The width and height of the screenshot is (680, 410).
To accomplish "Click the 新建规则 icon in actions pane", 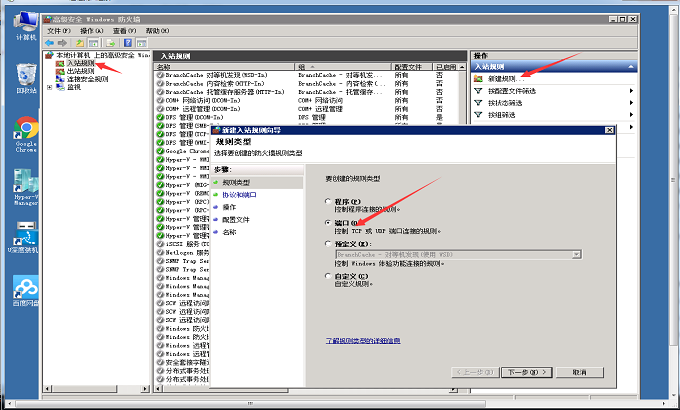I will pyautogui.click(x=478, y=78).
